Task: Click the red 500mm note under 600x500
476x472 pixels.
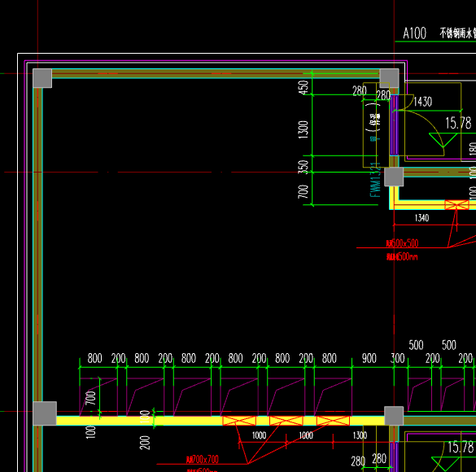Action: click(402, 257)
